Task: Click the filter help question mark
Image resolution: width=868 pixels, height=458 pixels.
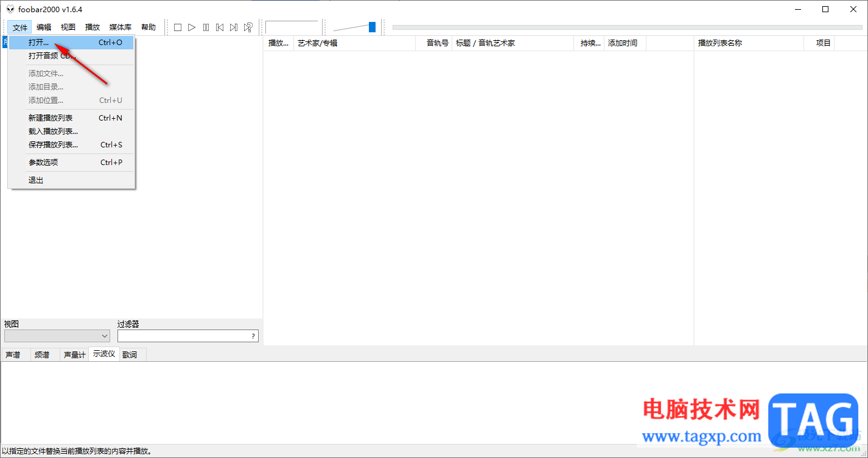Action: tap(253, 336)
